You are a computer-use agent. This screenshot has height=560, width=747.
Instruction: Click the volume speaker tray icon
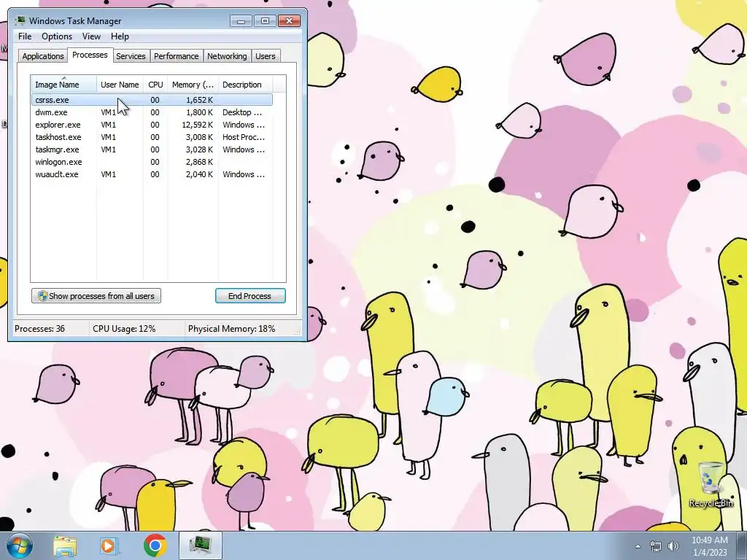[x=673, y=546]
